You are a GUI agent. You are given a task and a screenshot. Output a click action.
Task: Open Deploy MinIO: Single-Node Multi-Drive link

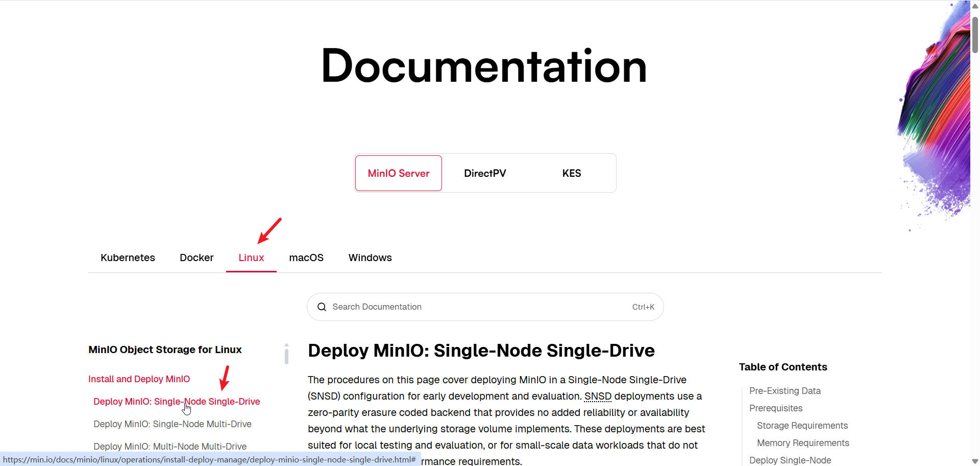click(173, 424)
